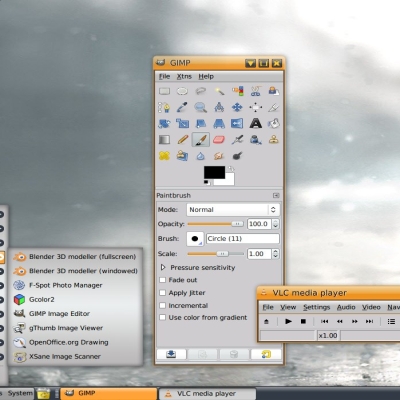Open the paintbrush Mode dropdown

point(233,210)
